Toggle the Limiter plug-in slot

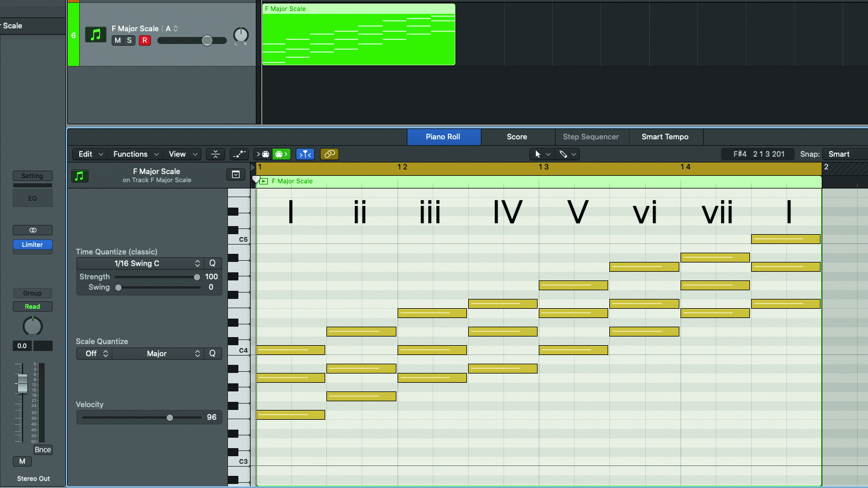point(32,245)
